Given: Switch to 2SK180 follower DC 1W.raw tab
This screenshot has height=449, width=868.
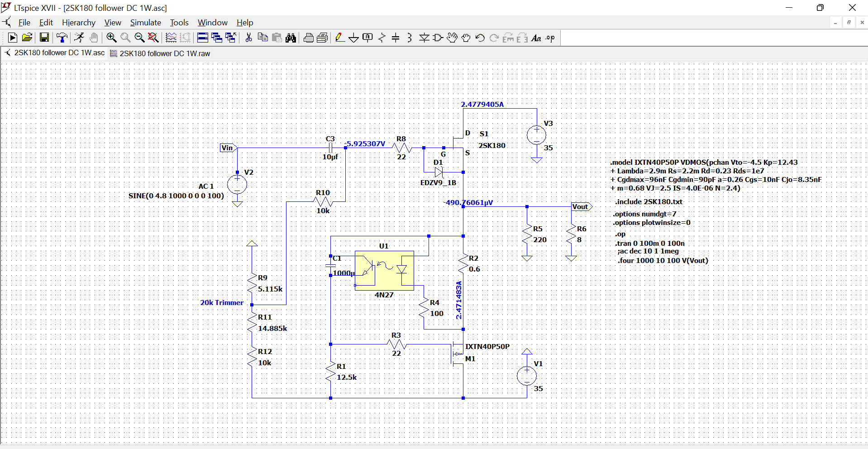Looking at the screenshot, I should 161,53.
